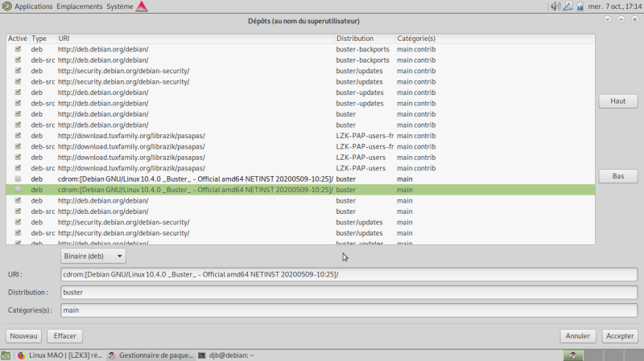Select deb-src security.debian.org buster/updates main contrib row

point(300,82)
